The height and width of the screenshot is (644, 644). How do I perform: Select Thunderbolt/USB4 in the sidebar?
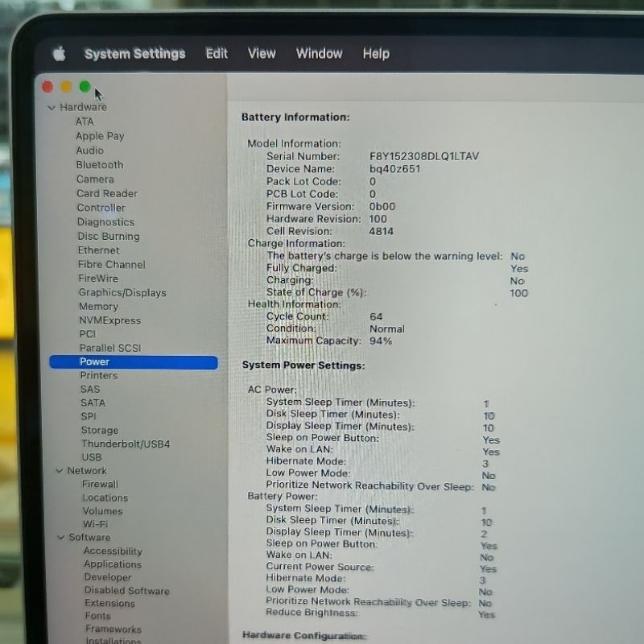coord(126,444)
